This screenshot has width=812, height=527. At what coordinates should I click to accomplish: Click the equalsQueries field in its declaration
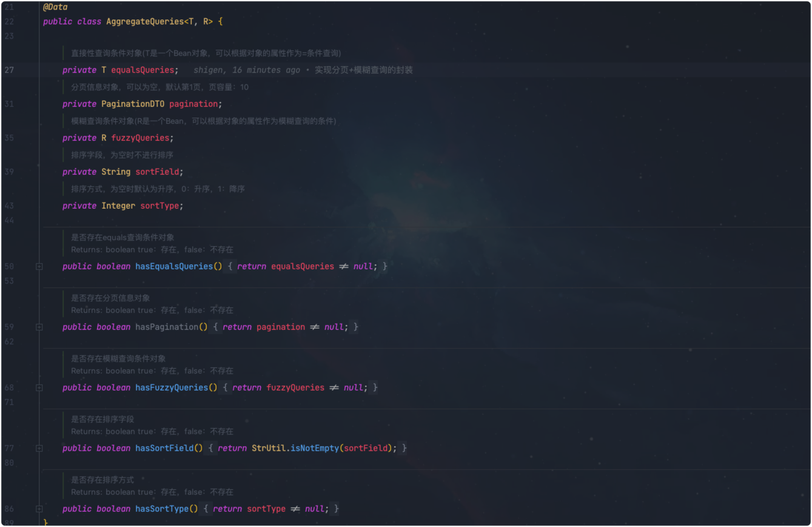tap(143, 70)
